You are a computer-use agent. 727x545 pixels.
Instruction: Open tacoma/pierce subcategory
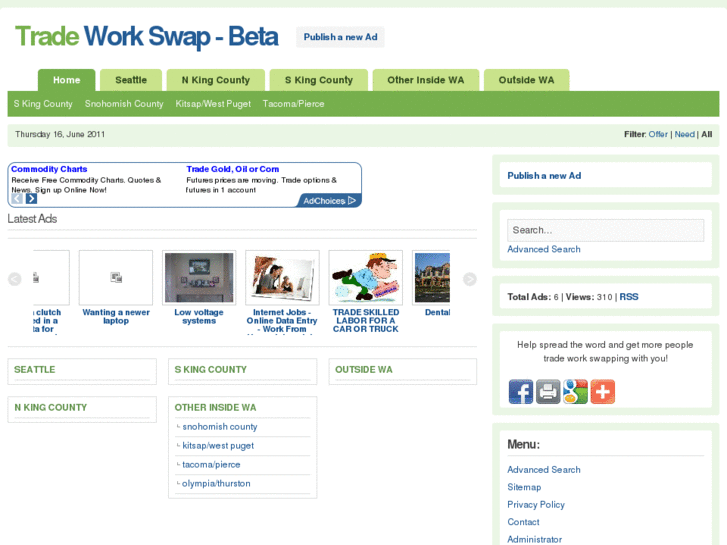[x=211, y=465]
